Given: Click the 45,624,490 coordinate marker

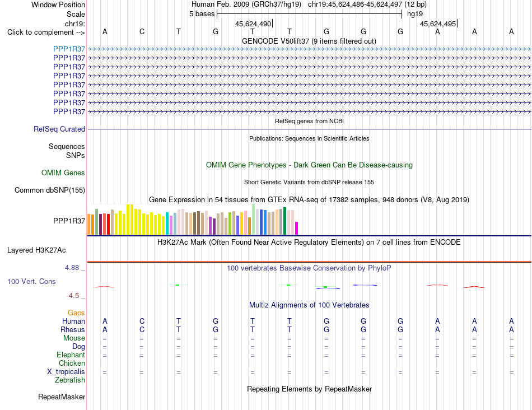Looking at the screenshot, I should [254, 24].
